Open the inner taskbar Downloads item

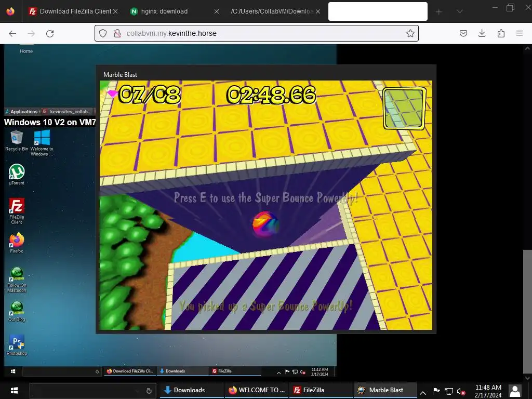click(x=182, y=371)
